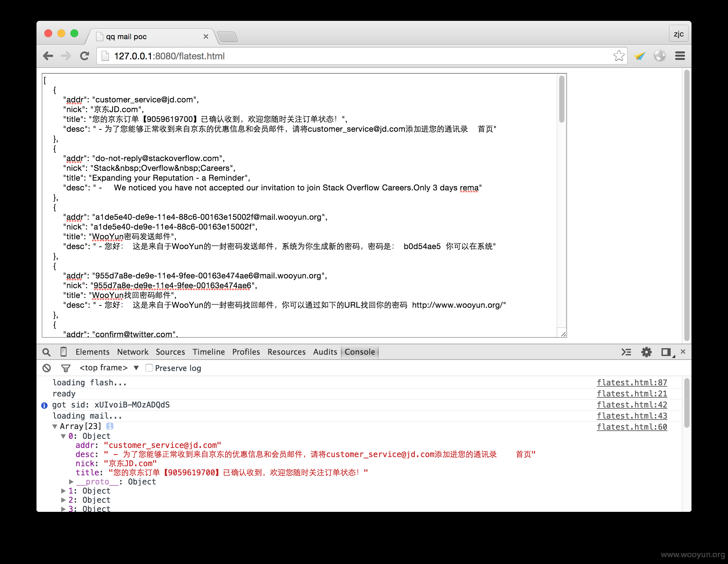Screen dimensions: 728x564
Task: Click the 'got sid: xUIvoiB-MOzADQdS' message
Action: tap(111, 405)
